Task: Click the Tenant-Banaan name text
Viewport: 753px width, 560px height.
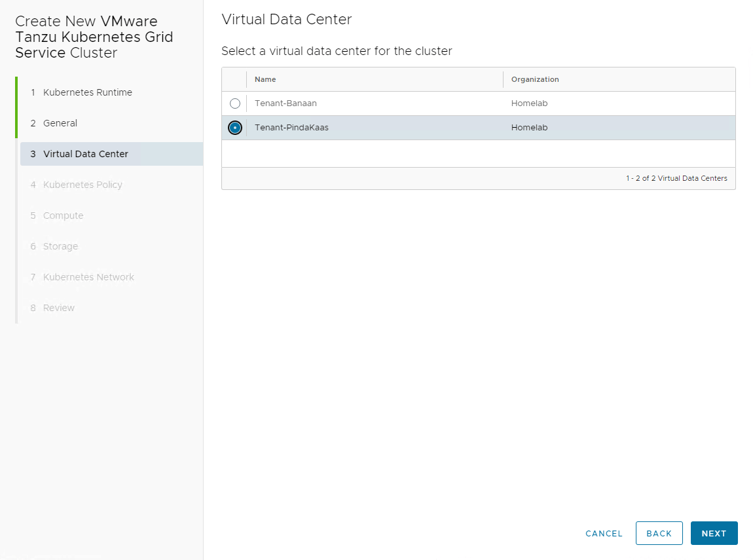Action: [x=285, y=103]
